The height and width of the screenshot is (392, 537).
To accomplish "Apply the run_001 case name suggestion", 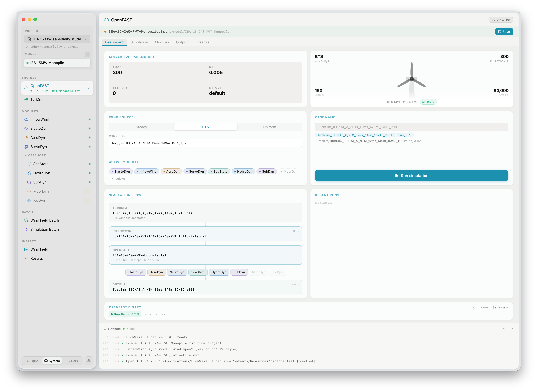I will click(x=404, y=135).
